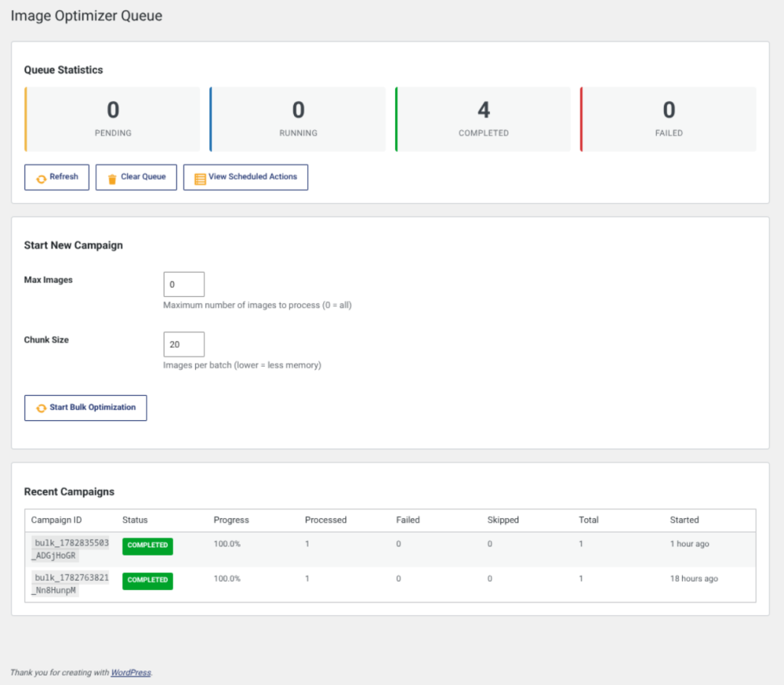
Task: Click the Total column header
Action: click(x=589, y=520)
